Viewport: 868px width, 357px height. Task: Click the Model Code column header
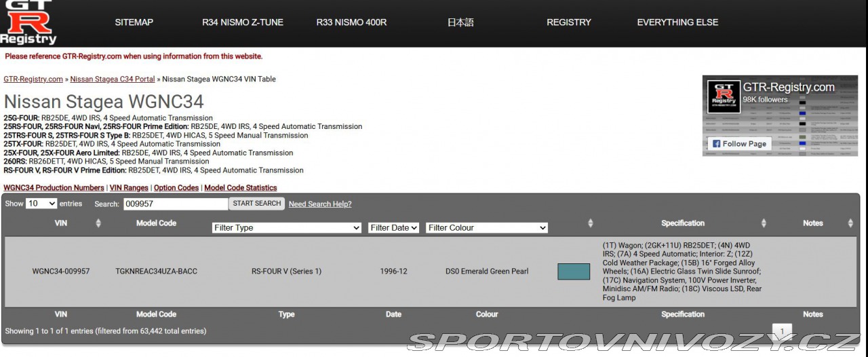click(x=156, y=223)
